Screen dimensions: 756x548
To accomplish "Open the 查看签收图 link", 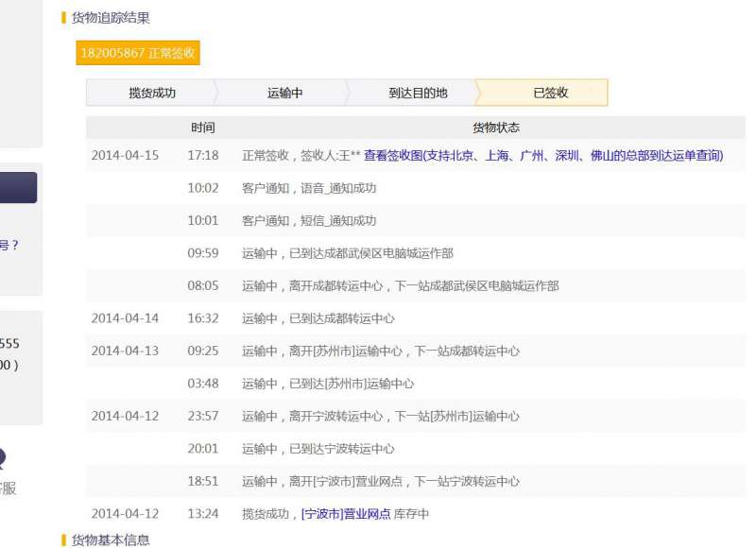I will pos(542,156).
